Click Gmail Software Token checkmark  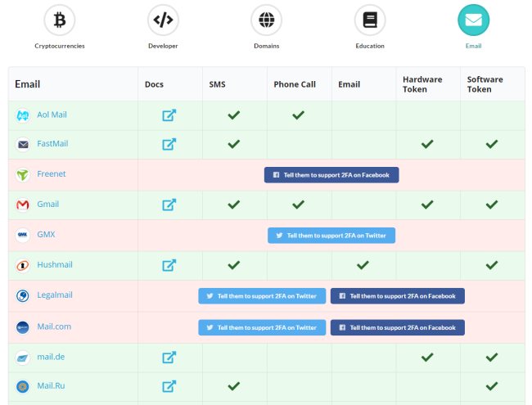point(492,205)
